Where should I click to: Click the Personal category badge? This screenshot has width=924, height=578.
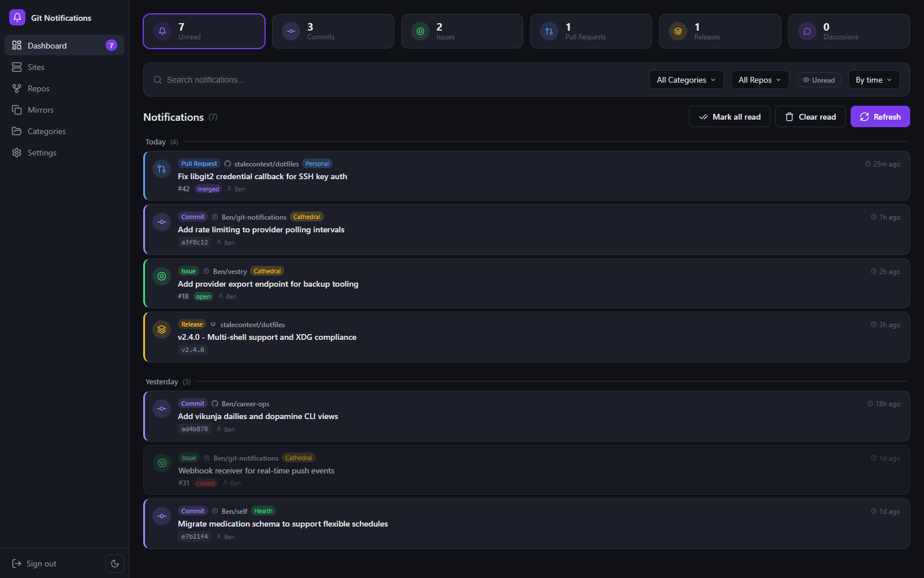click(318, 164)
